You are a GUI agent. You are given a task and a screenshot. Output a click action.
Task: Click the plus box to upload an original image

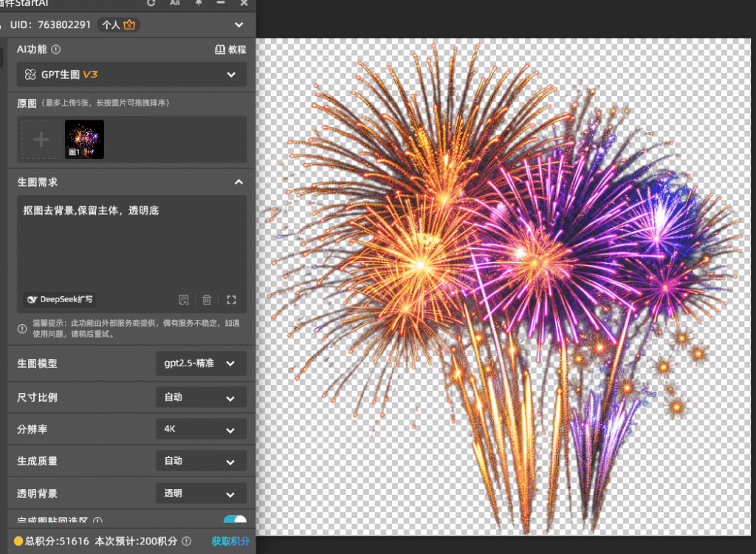(41, 140)
